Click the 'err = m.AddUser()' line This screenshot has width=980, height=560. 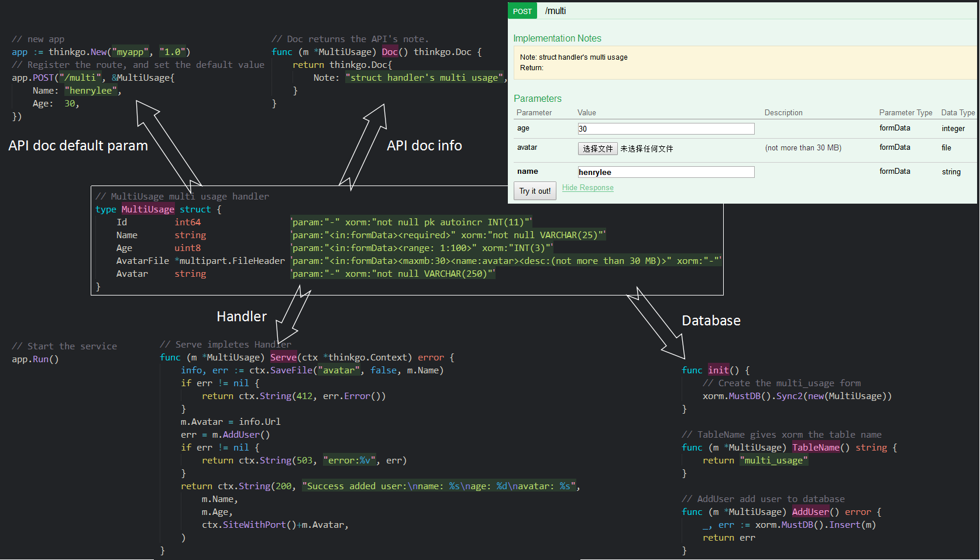225,435
